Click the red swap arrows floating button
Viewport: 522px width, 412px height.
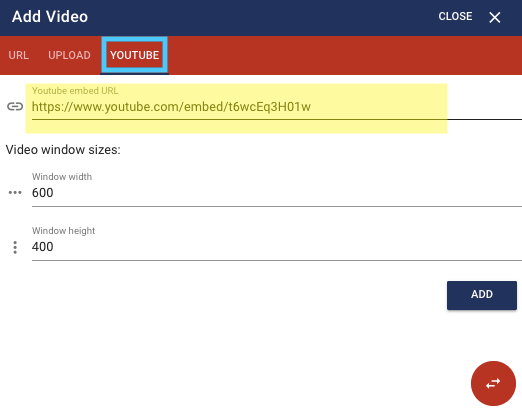(493, 383)
